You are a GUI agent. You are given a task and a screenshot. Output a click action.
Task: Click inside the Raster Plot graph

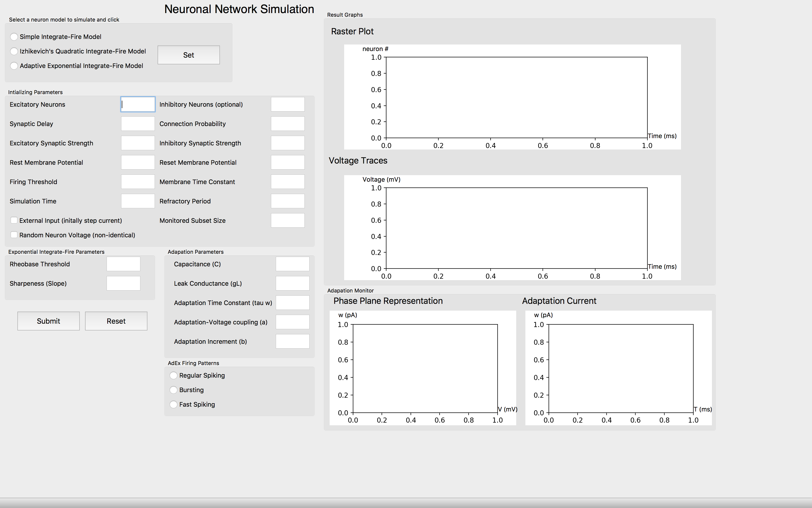517,97
